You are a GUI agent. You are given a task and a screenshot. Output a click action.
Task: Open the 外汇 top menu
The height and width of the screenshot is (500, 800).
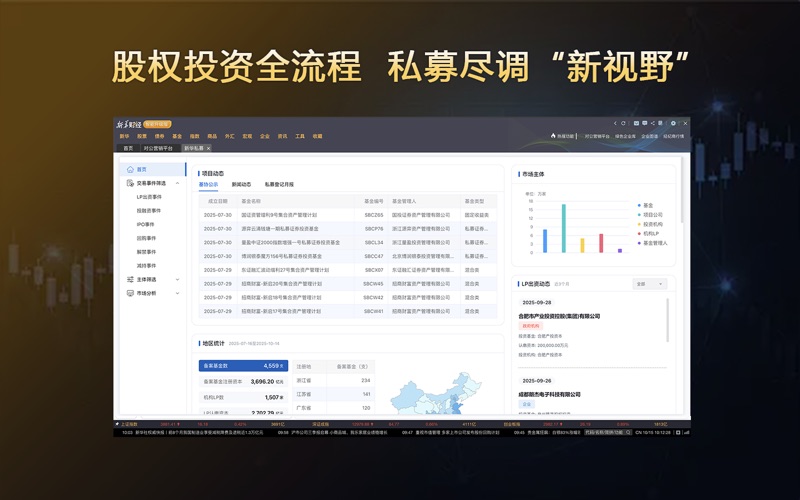[x=230, y=136]
